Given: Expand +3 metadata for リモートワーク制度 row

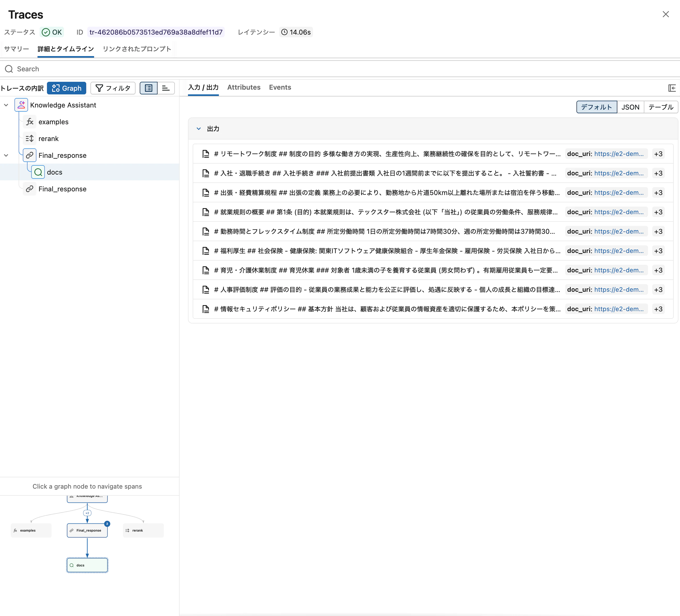Looking at the screenshot, I should coord(658,154).
